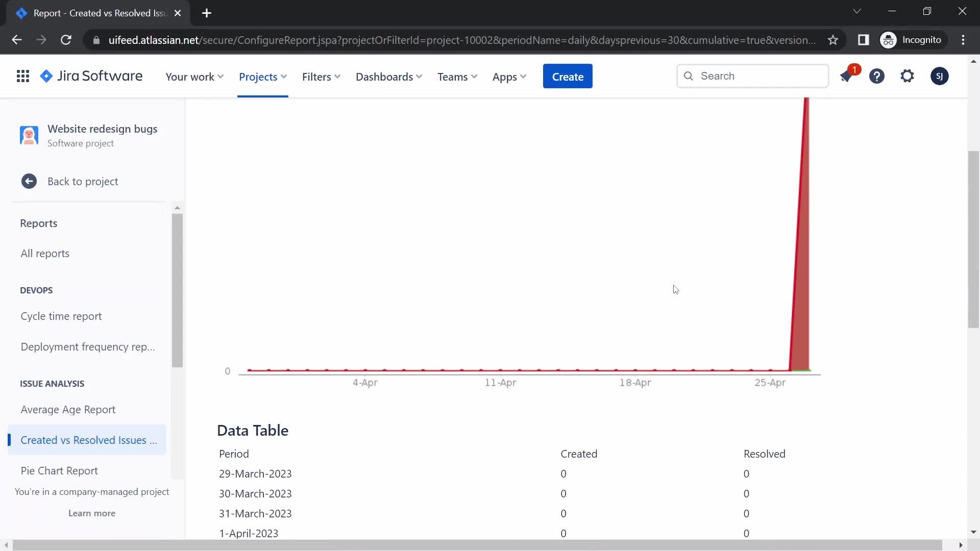Viewport: 980px width, 551px height.
Task: Click the sidebar vertical scrollbar thumb
Action: pyautogui.click(x=177, y=290)
